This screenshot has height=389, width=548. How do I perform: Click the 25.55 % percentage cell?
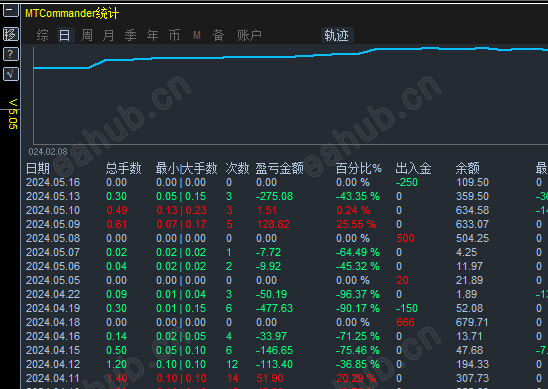click(356, 224)
